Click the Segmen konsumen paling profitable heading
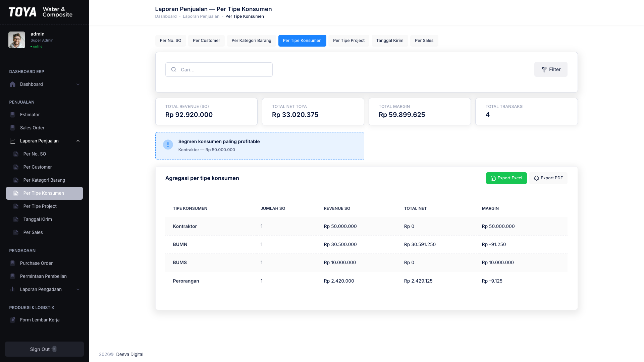The width and height of the screenshot is (644, 362). point(219,141)
